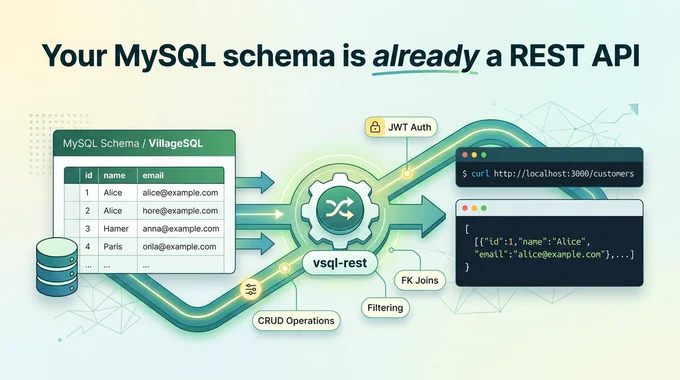The width and height of the screenshot is (680, 380).
Task: Click the anna@example.com table cell
Action: click(x=181, y=229)
